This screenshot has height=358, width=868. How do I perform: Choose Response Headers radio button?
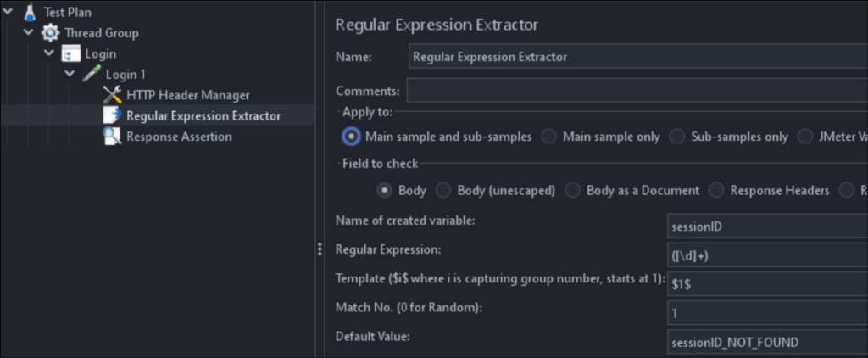coord(716,190)
